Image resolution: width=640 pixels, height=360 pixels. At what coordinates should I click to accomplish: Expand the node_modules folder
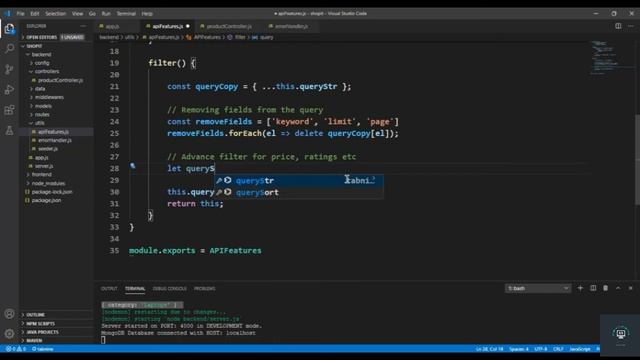[x=48, y=183]
